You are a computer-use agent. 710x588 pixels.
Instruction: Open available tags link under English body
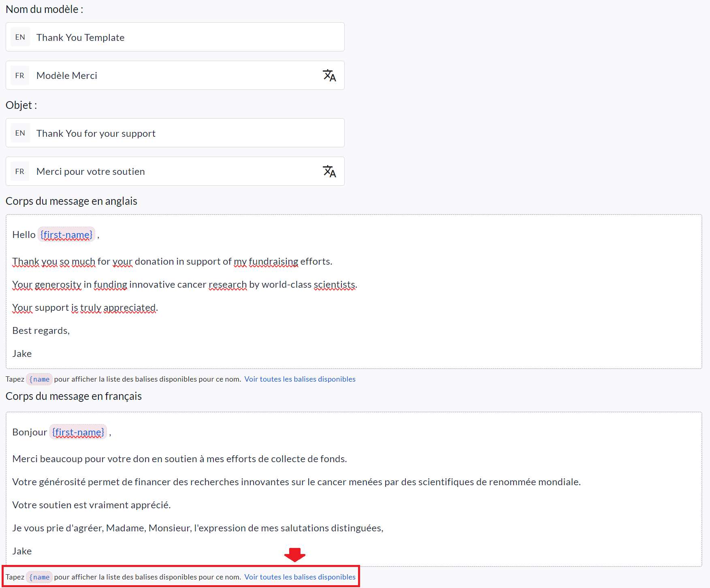click(300, 379)
